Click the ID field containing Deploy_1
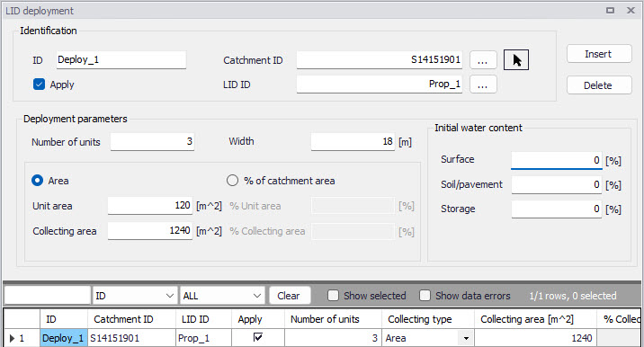Screen dimensions: 644x347 [121, 60]
